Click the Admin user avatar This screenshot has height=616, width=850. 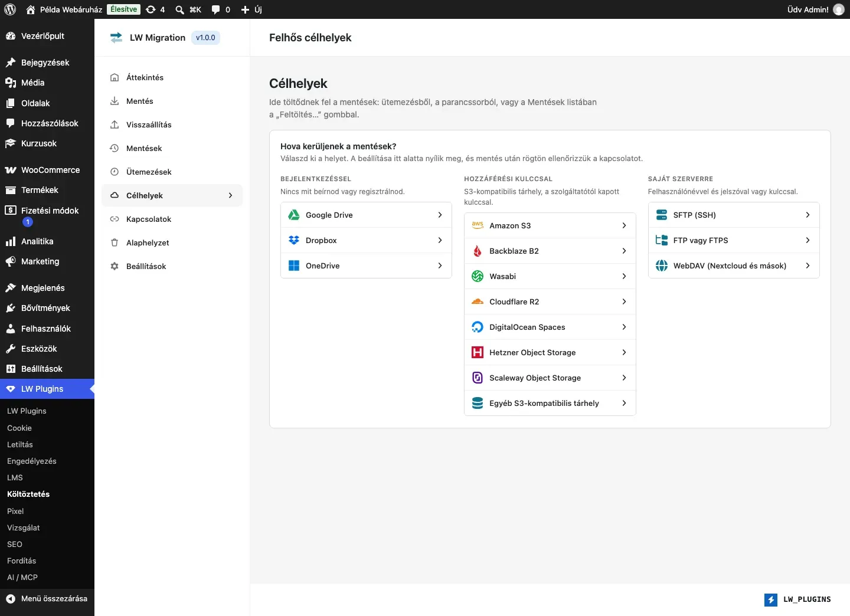pyautogui.click(x=839, y=9)
